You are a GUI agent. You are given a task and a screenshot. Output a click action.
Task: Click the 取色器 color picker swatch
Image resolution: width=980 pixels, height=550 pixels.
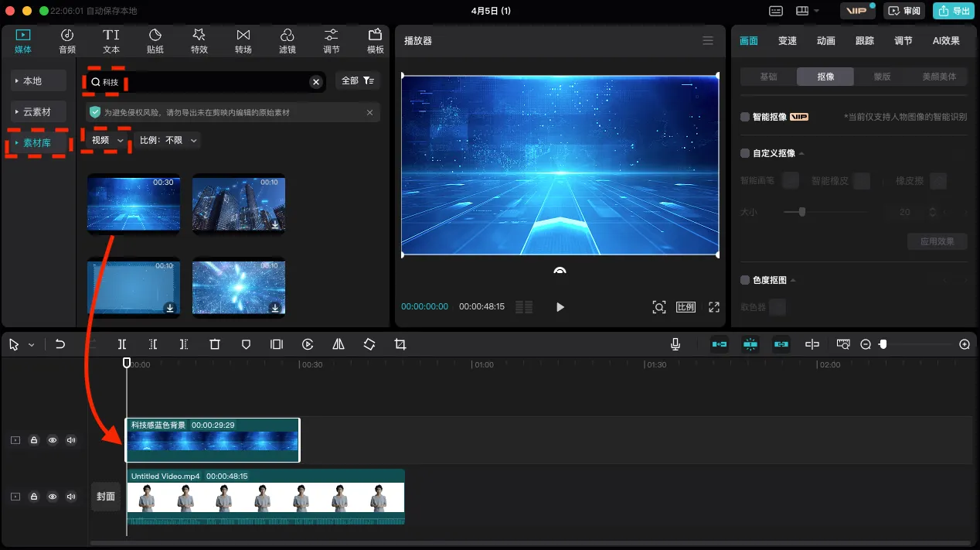[778, 307]
